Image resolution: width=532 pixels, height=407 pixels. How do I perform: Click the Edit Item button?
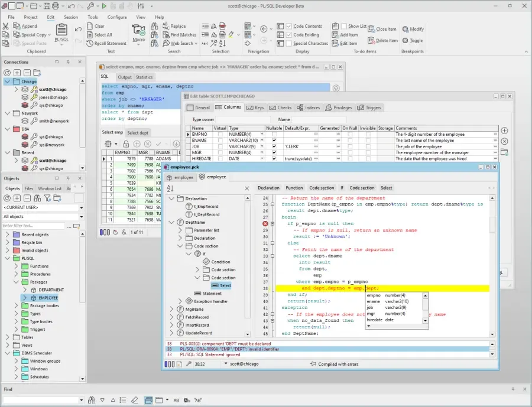tap(345, 43)
